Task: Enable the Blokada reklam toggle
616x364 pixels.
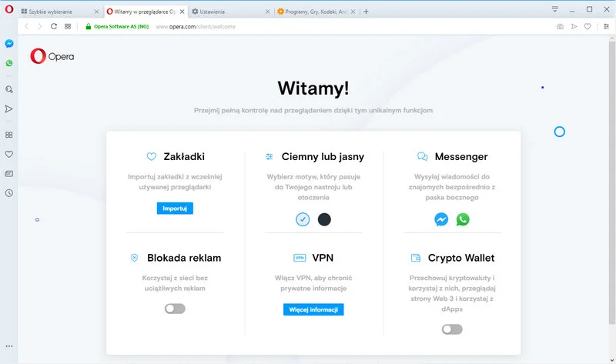Action: (175, 309)
